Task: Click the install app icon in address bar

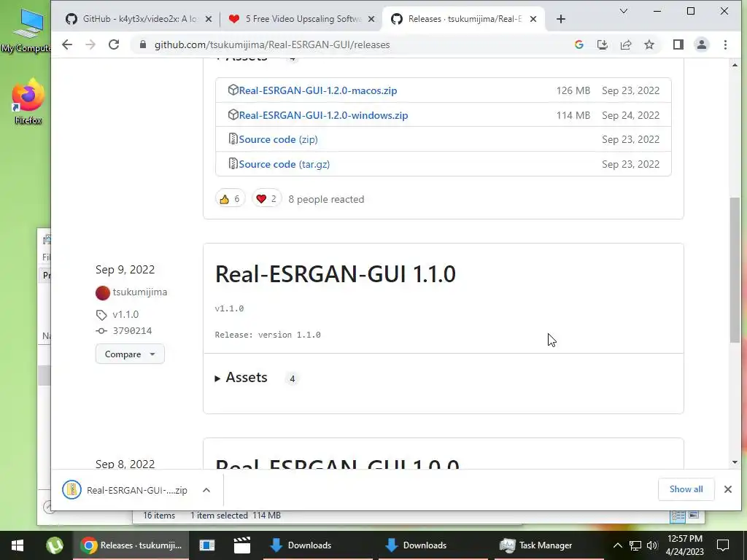Action: [602, 44]
